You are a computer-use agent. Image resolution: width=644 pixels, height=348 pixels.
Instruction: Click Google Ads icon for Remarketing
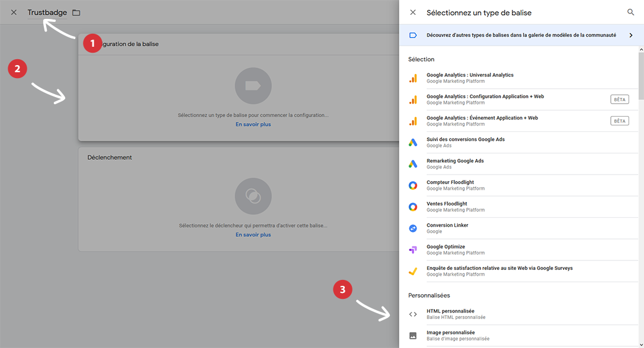click(413, 164)
